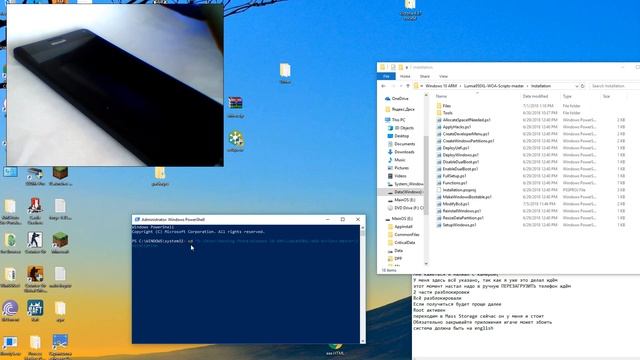Select the DeployUefi.ps1 file name
This screenshot has width=640, height=360.
point(456,148)
